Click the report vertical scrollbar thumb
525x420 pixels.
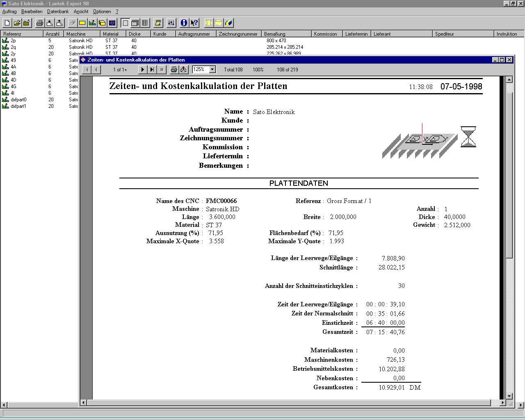point(509,175)
